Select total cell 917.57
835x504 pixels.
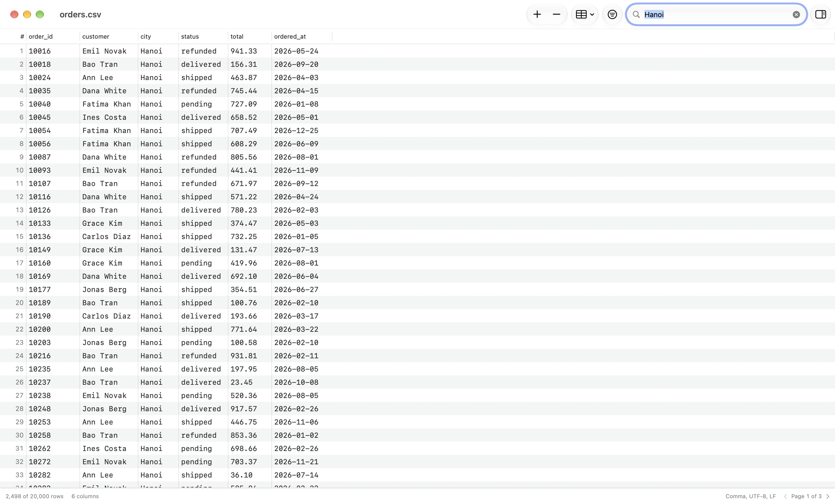click(x=250, y=408)
